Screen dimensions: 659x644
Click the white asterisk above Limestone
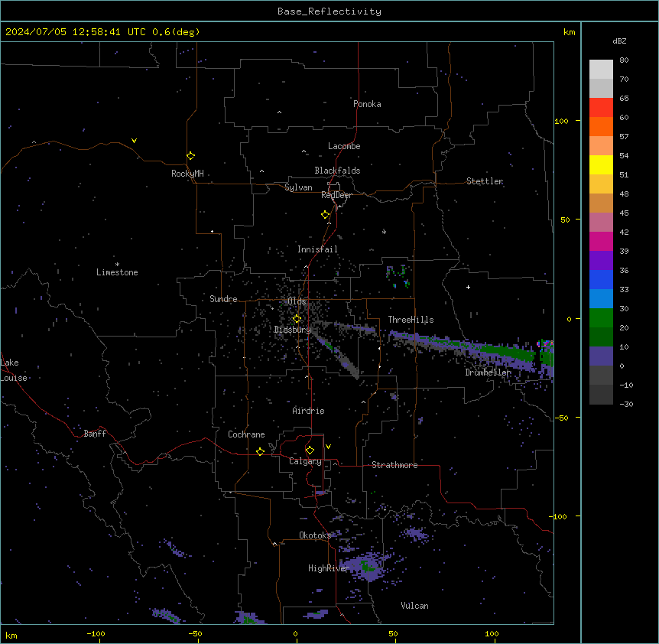tap(117, 265)
